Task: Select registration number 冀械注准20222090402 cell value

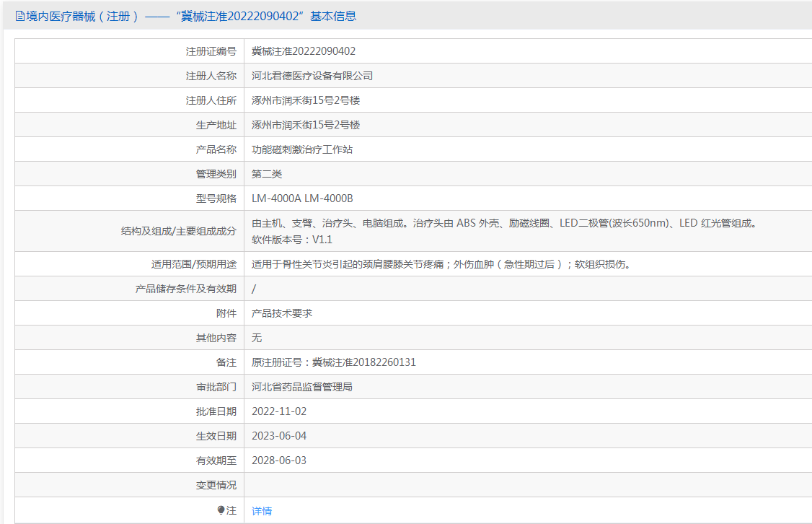Action: tap(304, 51)
